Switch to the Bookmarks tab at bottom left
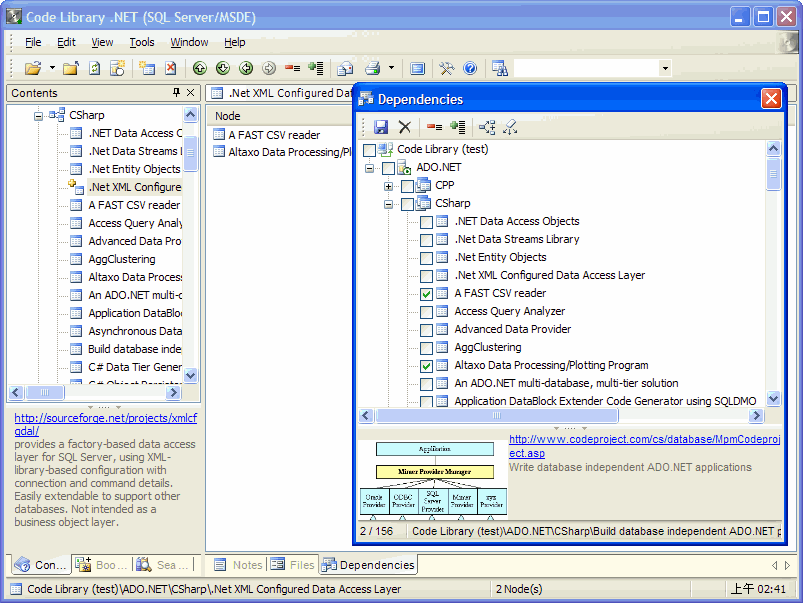The width and height of the screenshot is (803, 603). [x=101, y=565]
